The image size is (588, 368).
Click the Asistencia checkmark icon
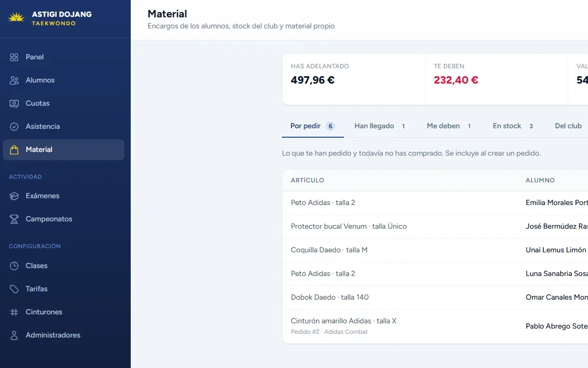click(14, 127)
